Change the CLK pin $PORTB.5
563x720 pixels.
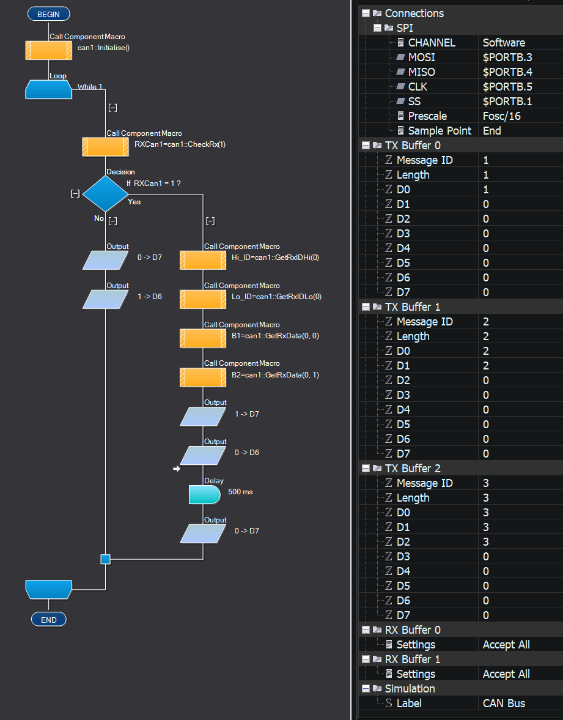pyautogui.click(x=521, y=86)
